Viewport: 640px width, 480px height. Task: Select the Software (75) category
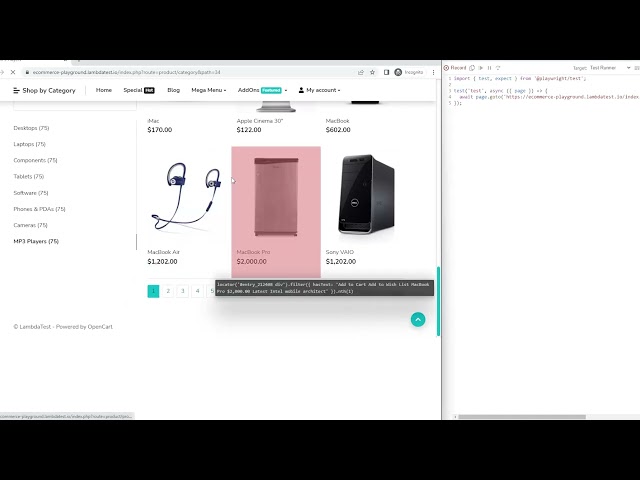31,193
